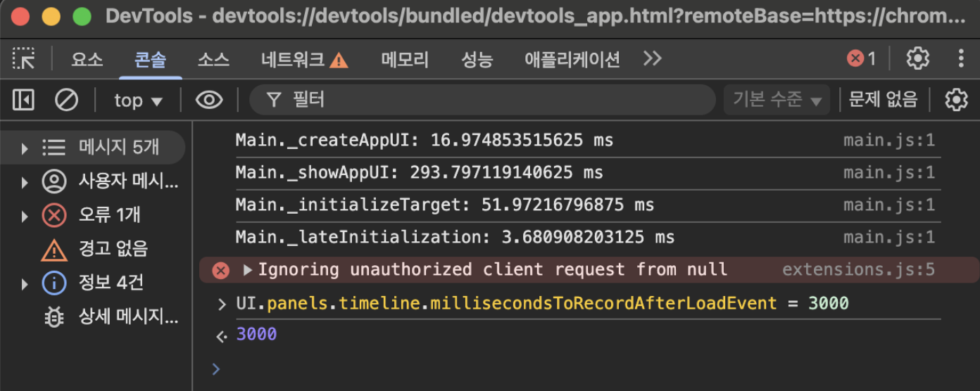Image resolution: width=980 pixels, height=391 pixels.
Task: Open the 네트워크 tab
Action: tap(292, 59)
